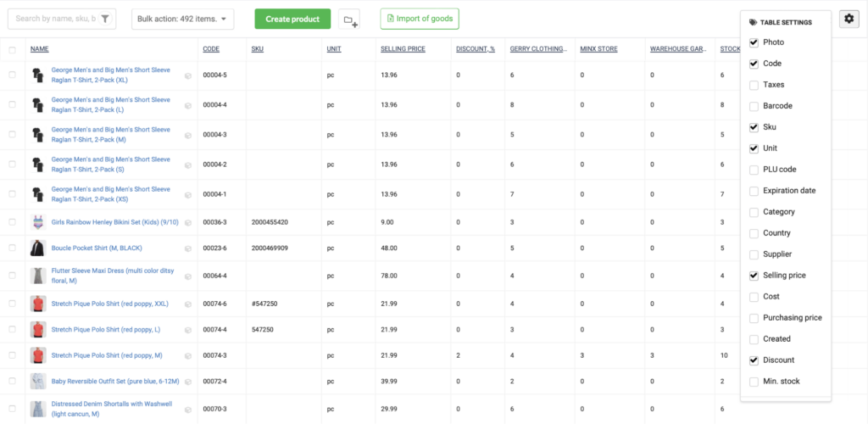Sort by WAREHOUSE GAR... column header
Screen dimensions: 868x424
coord(679,49)
